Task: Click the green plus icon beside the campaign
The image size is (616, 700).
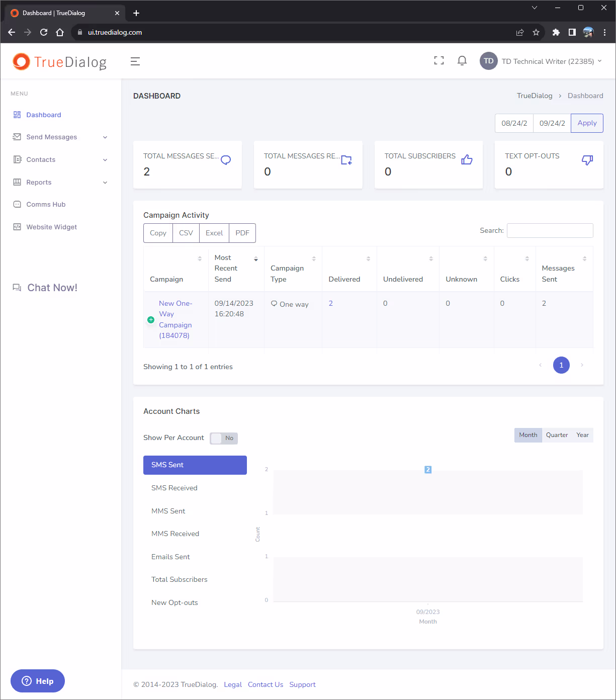Action: click(151, 320)
